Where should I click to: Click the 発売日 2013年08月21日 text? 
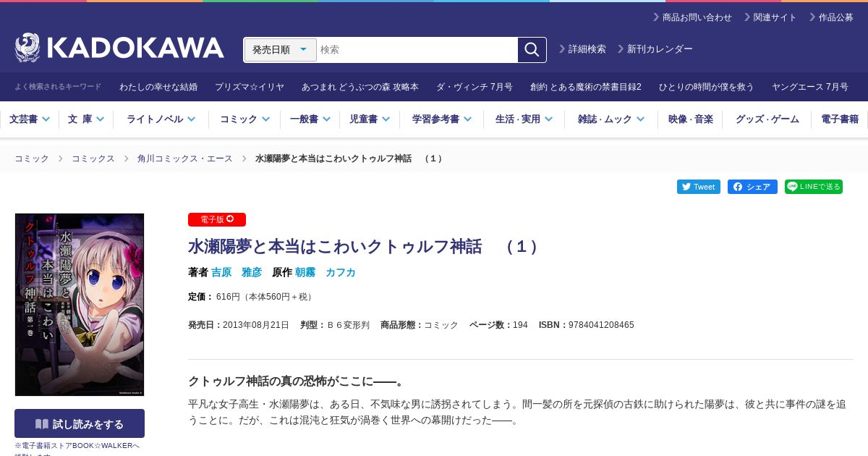click(239, 325)
